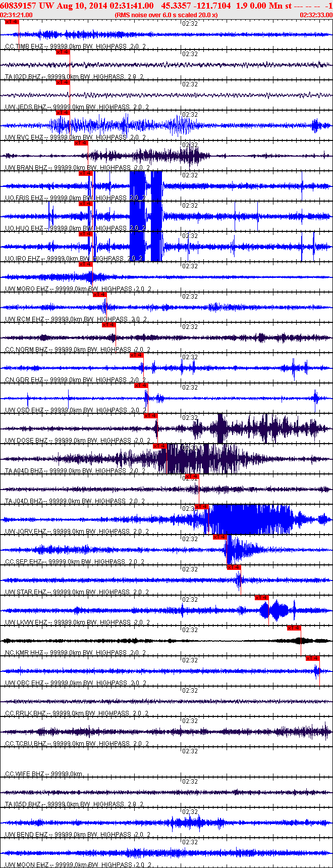Select the start time 02:31:21.00
The height and width of the screenshot is (868, 333).
pos(16,15)
